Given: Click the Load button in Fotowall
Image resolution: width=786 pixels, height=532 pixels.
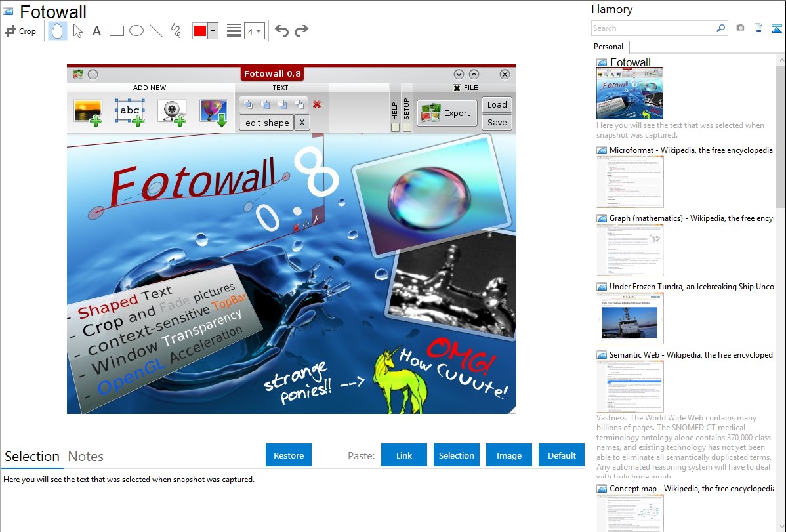Looking at the screenshot, I should [x=497, y=105].
